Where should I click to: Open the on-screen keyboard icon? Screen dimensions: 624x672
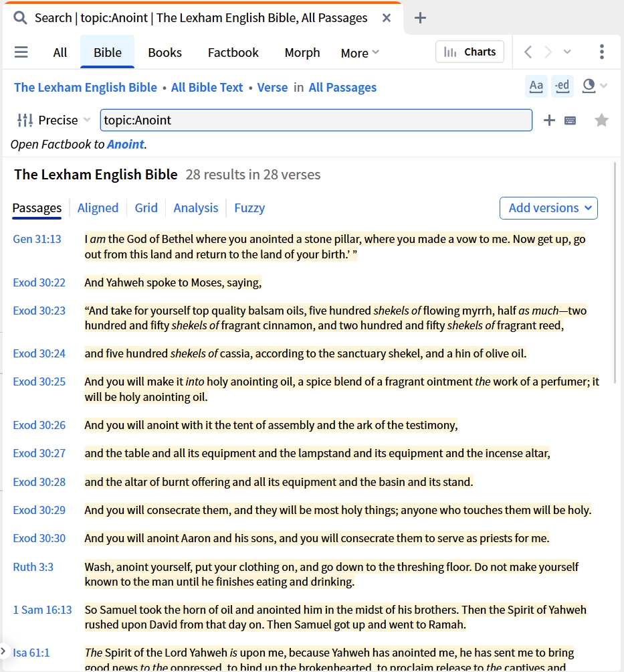(x=570, y=121)
